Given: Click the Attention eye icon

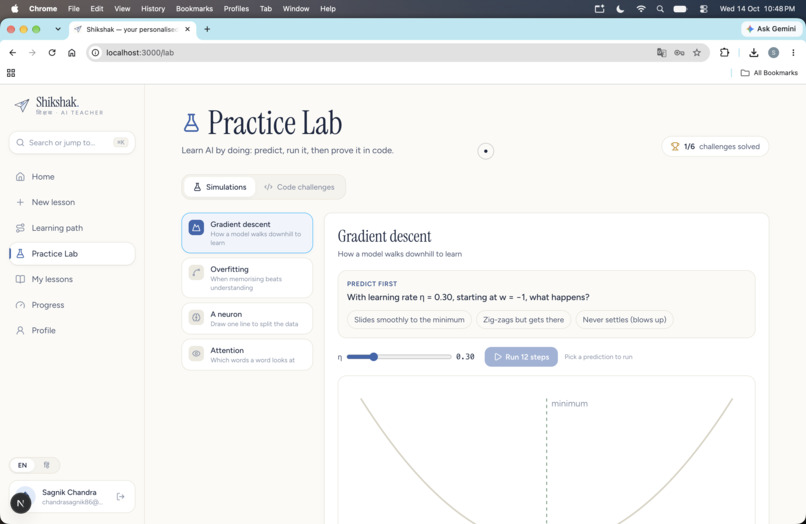Looking at the screenshot, I should [196, 353].
